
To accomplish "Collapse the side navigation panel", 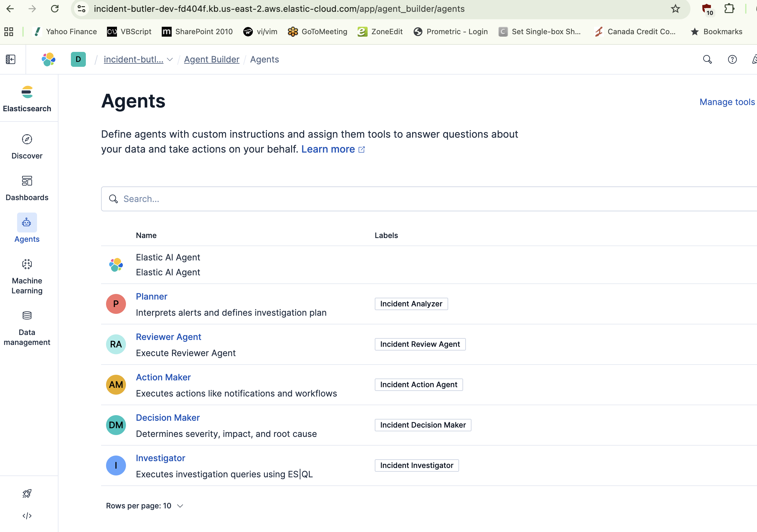I will [x=11, y=59].
